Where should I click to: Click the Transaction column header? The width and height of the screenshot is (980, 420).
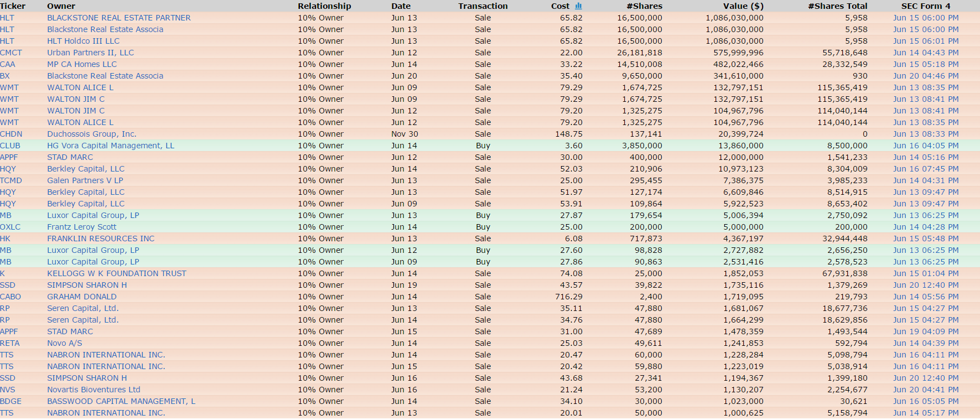pos(483,6)
